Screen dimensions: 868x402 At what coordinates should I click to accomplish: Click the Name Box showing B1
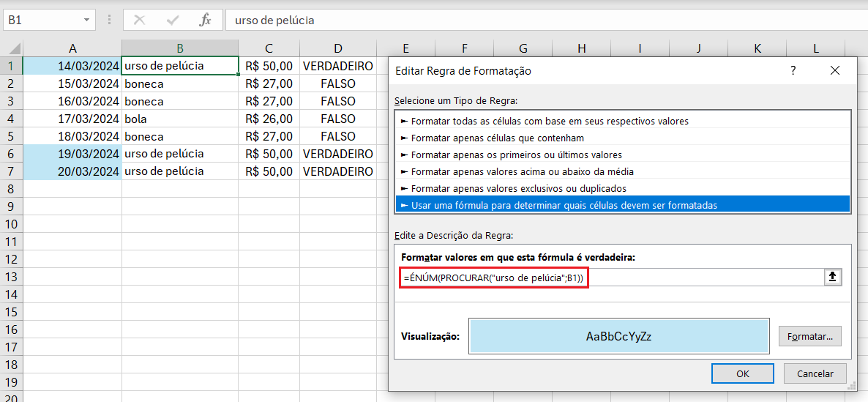42,21
